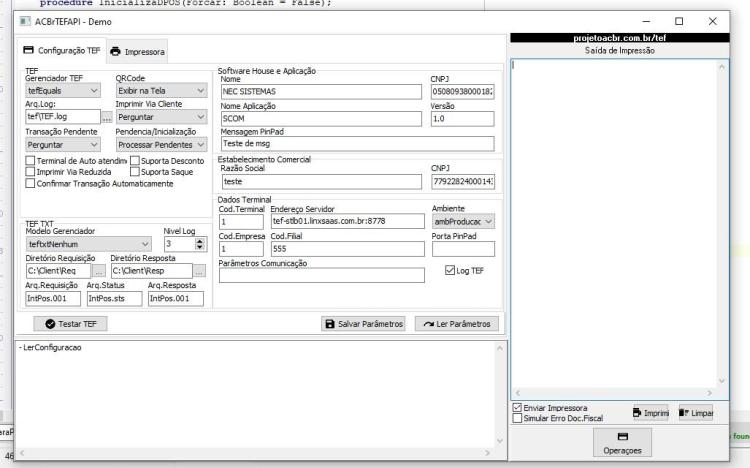Click the Salvar Parâmetros button

[x=363, y=324]
